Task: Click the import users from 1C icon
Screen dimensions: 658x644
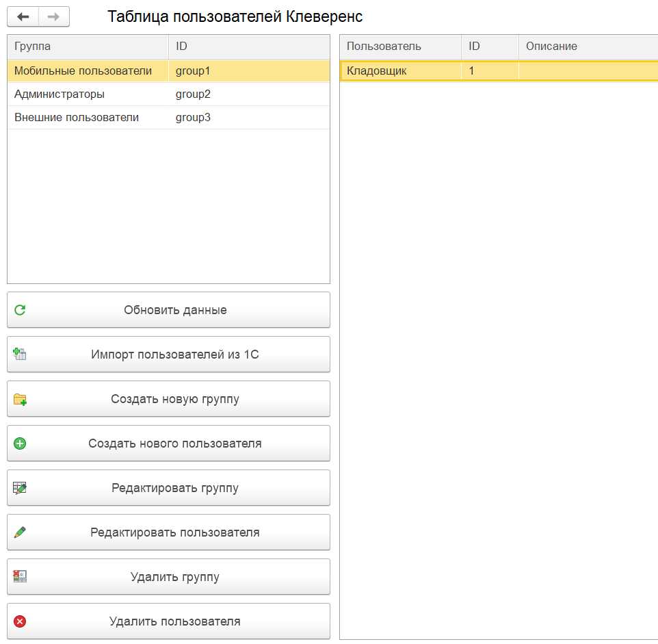Action: pyautogui.click(x=20, y=355)
